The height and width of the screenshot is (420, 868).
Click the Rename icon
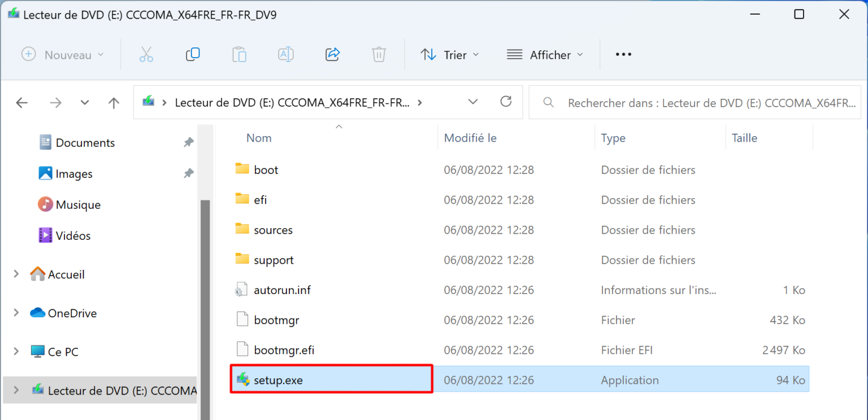(x=285, y=54)
